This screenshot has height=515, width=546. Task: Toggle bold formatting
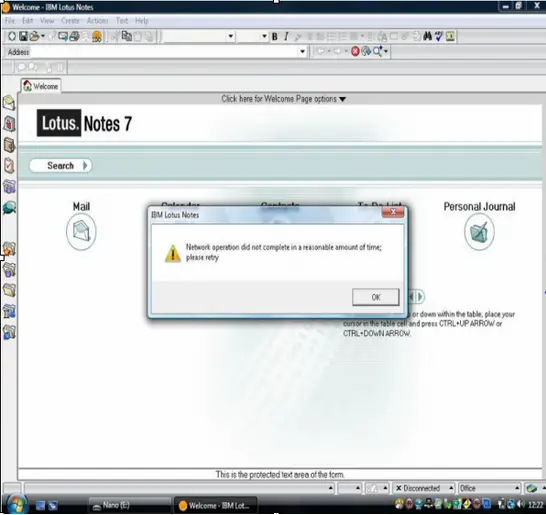[274, 36]
